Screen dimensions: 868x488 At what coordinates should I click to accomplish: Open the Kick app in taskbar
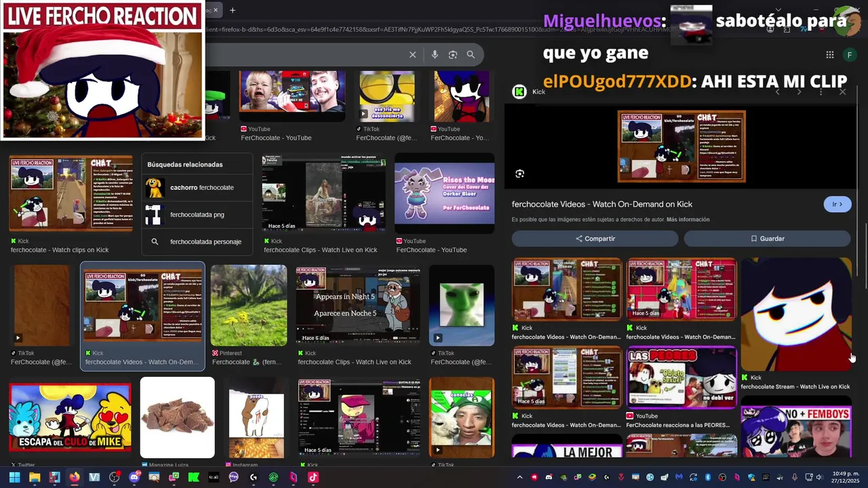tap(193, 477)
